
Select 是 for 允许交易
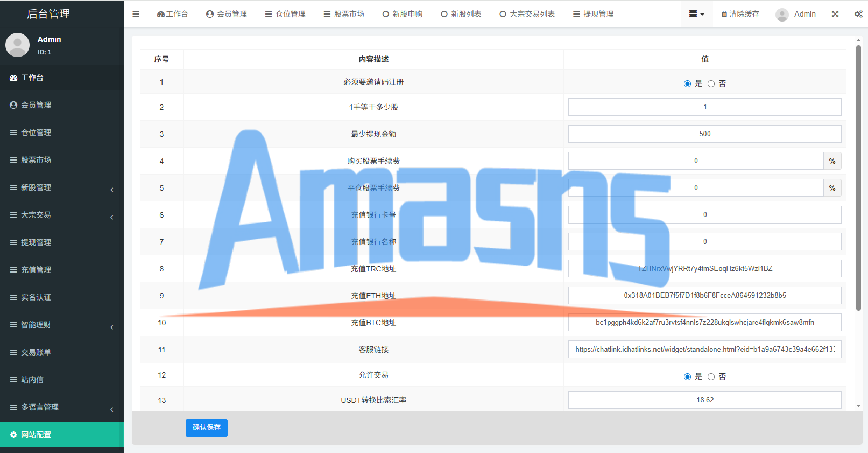pyautogui.click(x=687, y=377)
